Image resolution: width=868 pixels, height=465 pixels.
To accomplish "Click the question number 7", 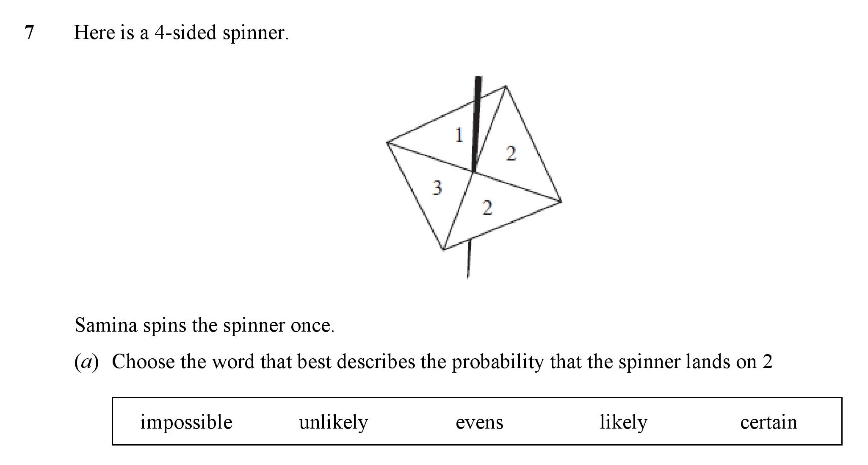I will (29, 33).
